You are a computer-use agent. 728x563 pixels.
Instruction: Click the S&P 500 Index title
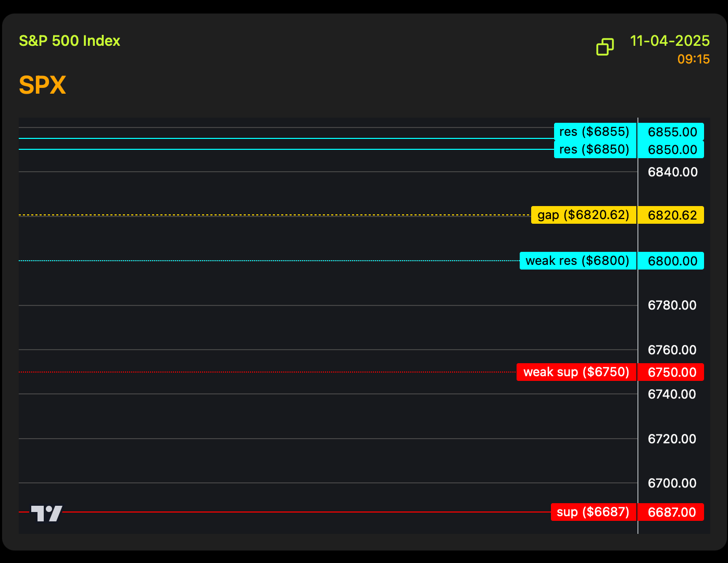pos(69,41)
